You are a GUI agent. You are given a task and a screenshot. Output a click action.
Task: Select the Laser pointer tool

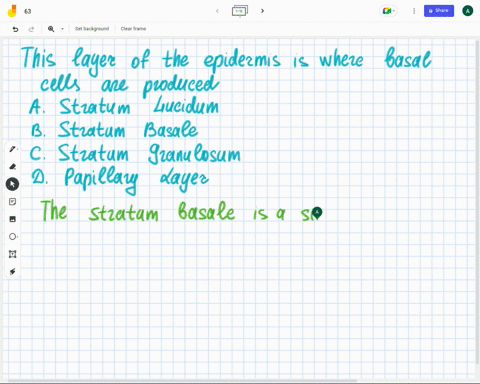tap(12, 271)
